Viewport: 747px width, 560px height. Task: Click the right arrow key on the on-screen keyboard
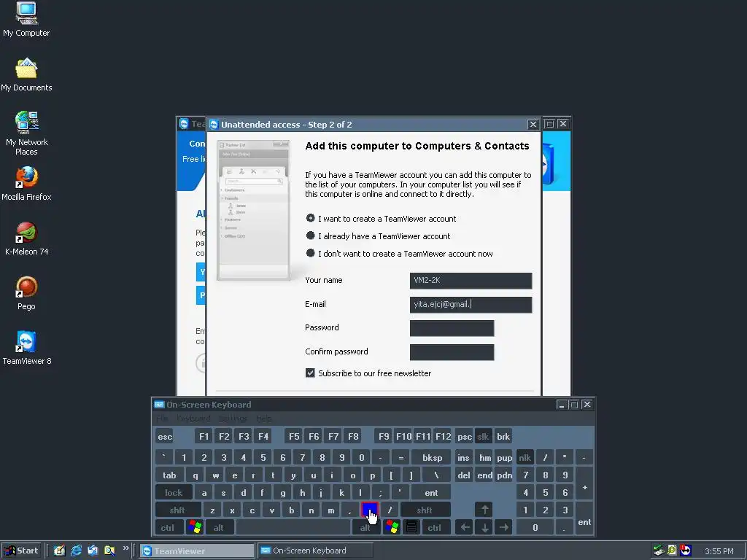(504, 527)
